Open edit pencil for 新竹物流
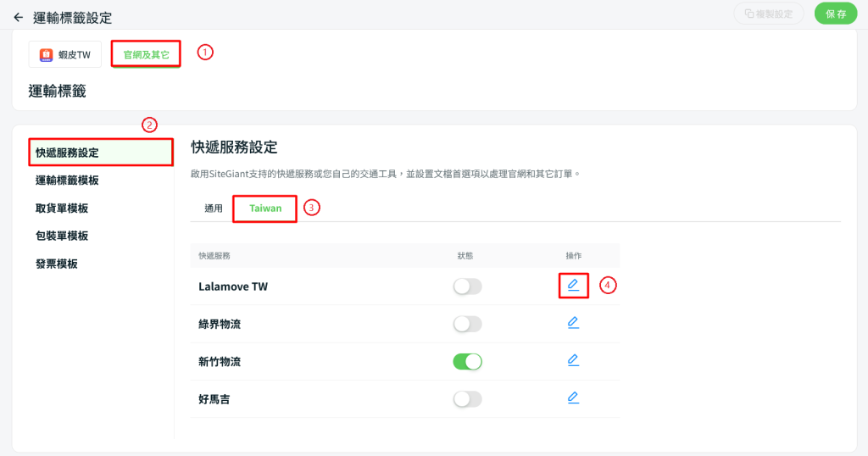 coord(573,360)
